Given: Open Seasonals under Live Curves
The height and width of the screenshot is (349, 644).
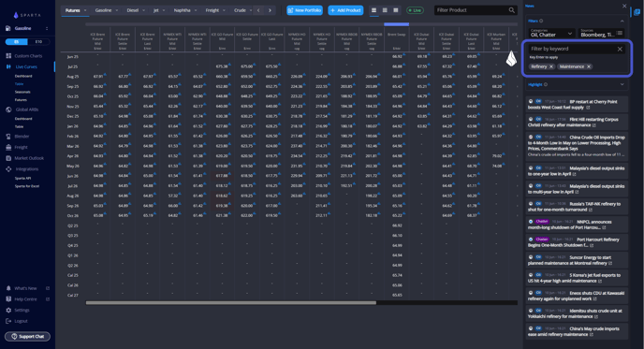Looking at the screenshot, I should tap(22, 92).
